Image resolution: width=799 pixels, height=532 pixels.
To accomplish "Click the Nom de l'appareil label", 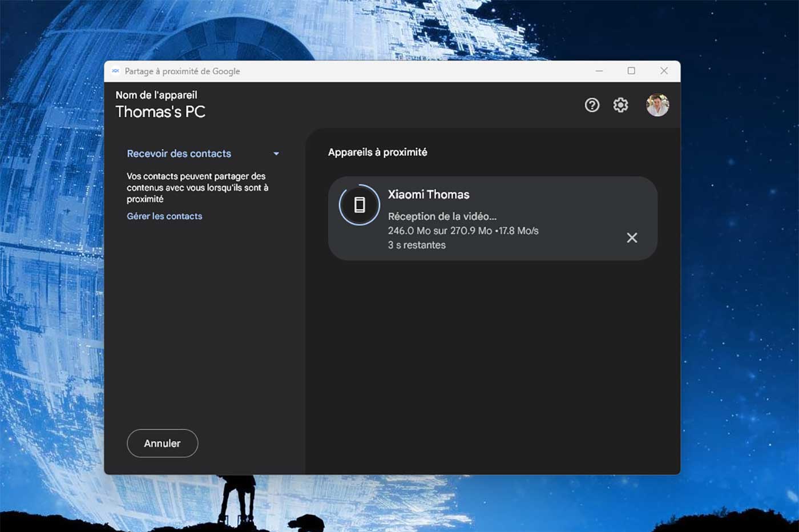I will (x=156, y=95).
